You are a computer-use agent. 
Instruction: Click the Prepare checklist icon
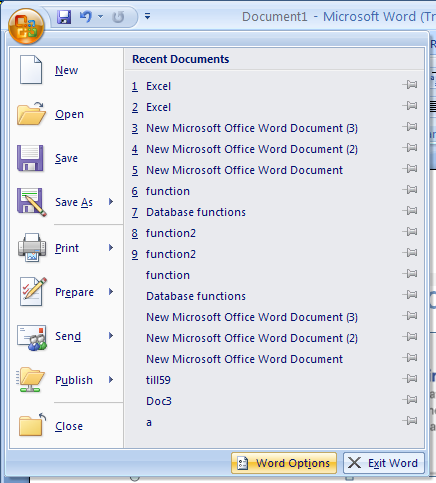tap(33, 291)
